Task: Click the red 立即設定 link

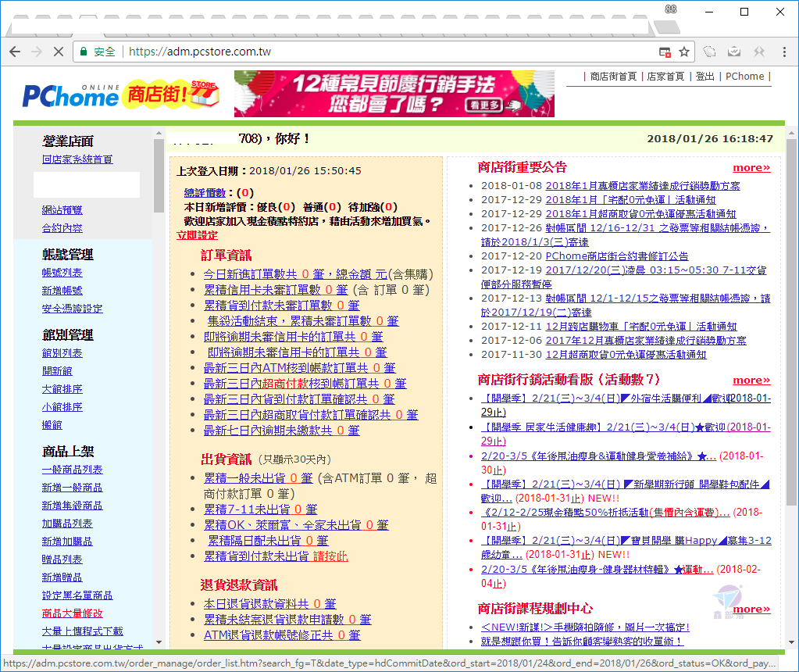Action: point(197,235)
